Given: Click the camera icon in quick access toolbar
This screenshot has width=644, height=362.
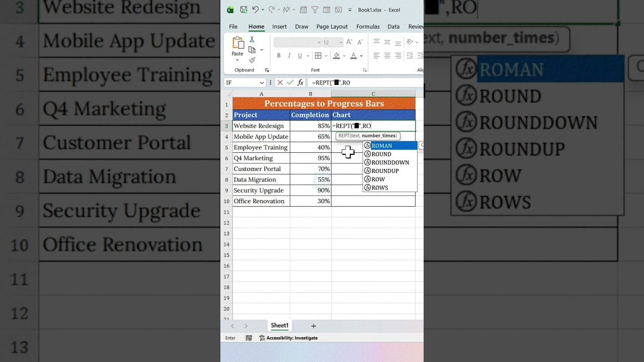Looking at the screenshot, I should point(338,10).
